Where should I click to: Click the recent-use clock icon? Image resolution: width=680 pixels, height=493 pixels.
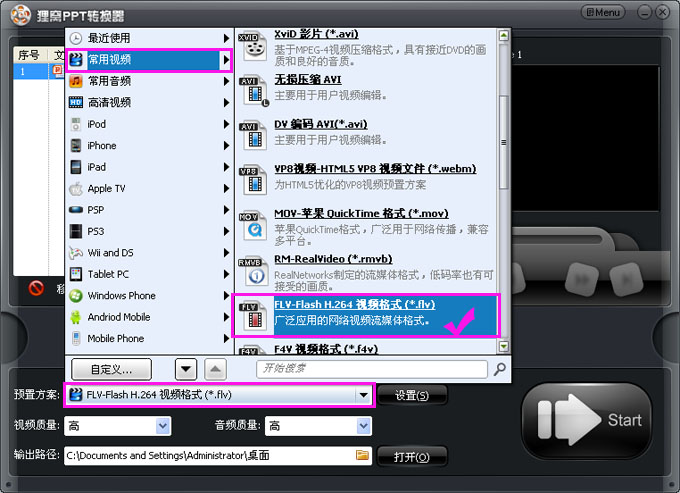point(75,38)
